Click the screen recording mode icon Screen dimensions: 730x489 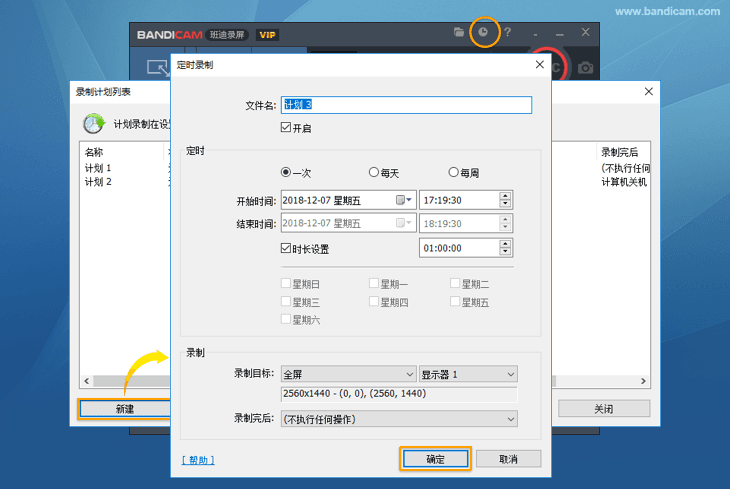(x=157, y=68)
